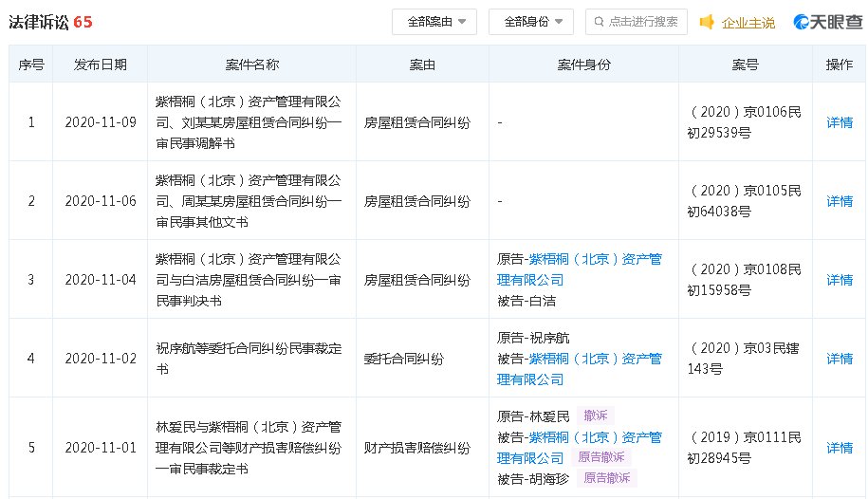Click case name 与白洁房屋租赁合同纠纷
Screen dimensions: 868x499
coord(249,280)
